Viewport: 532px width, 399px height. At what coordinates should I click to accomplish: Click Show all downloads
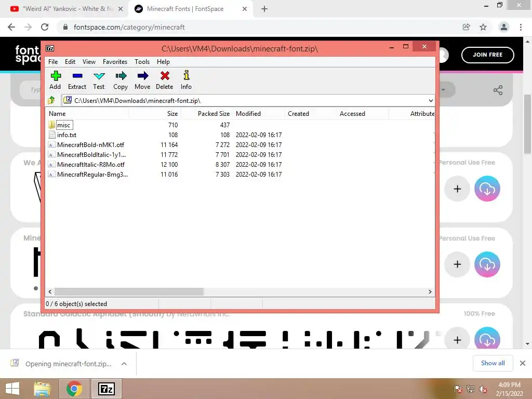coord(493,363)
